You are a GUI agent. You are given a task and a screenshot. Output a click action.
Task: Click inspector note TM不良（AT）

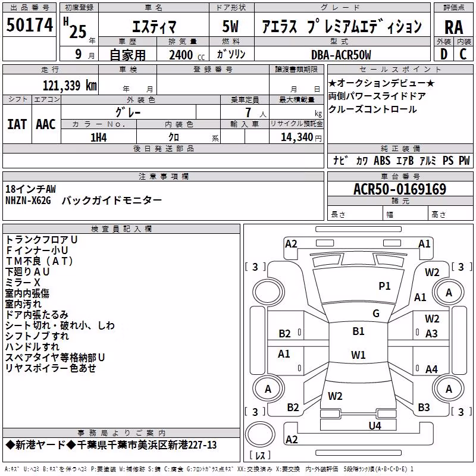[x=39, y=261]
